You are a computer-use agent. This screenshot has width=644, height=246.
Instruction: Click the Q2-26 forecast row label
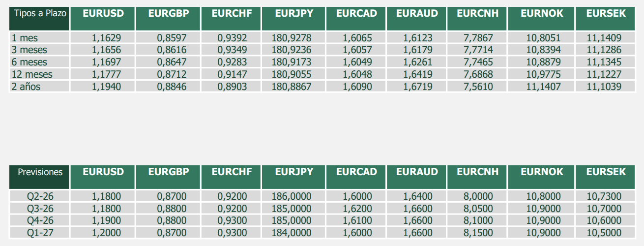pyautogui.click(x=39, y=196)
